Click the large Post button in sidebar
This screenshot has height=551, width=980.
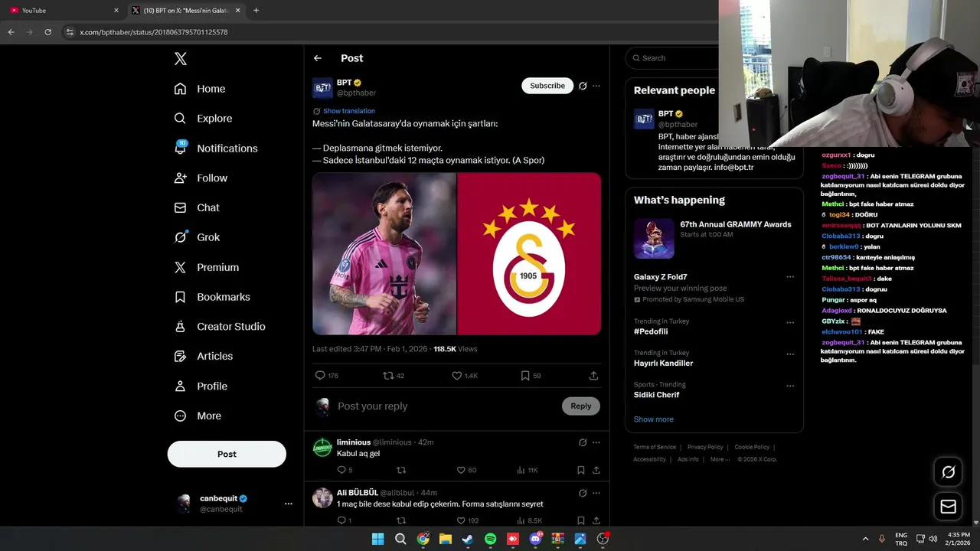[x=227, y=454]
